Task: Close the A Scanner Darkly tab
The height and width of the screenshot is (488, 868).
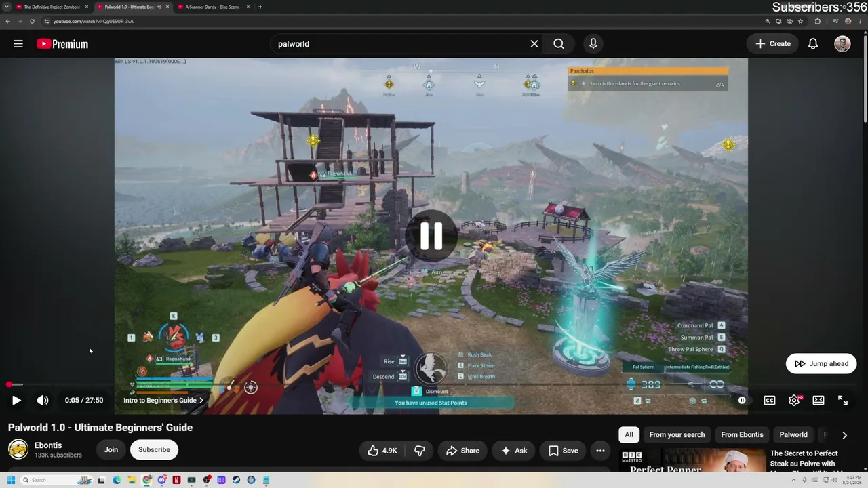Action: pyautogui.click(x=248, y=7)
